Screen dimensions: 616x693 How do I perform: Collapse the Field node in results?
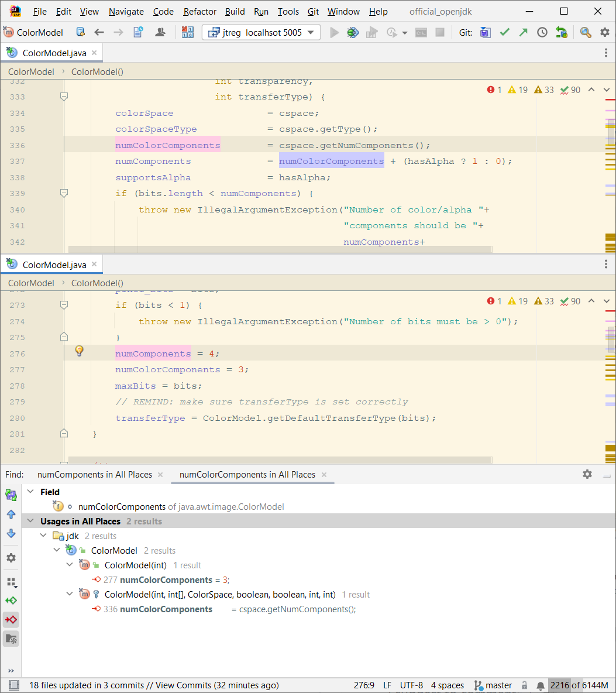(30, 492)
